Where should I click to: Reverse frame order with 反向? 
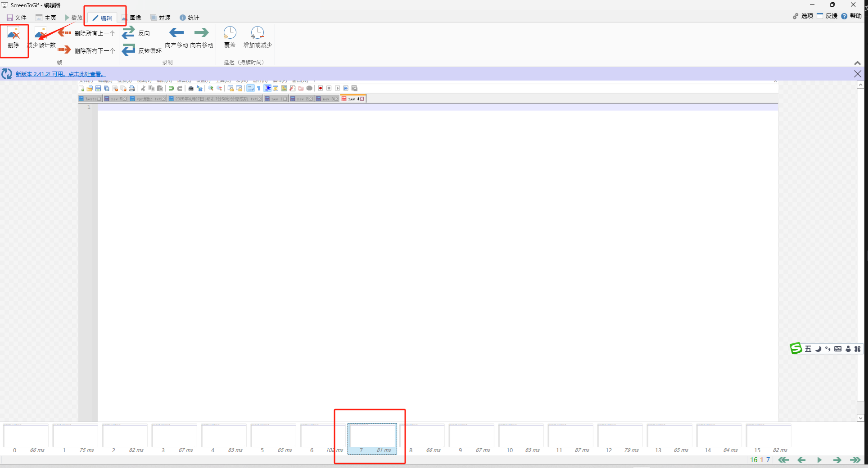coord(136,33)
